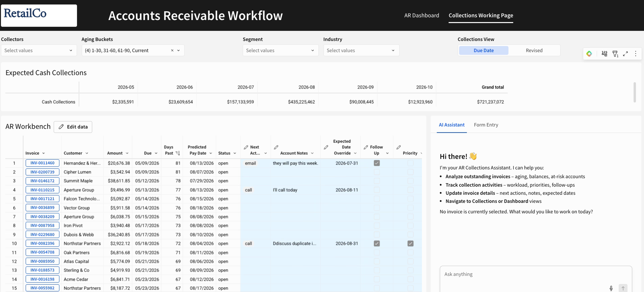Select Collections Working Page tab
This screenshot has width=644, height=292.
click(481, 15)
